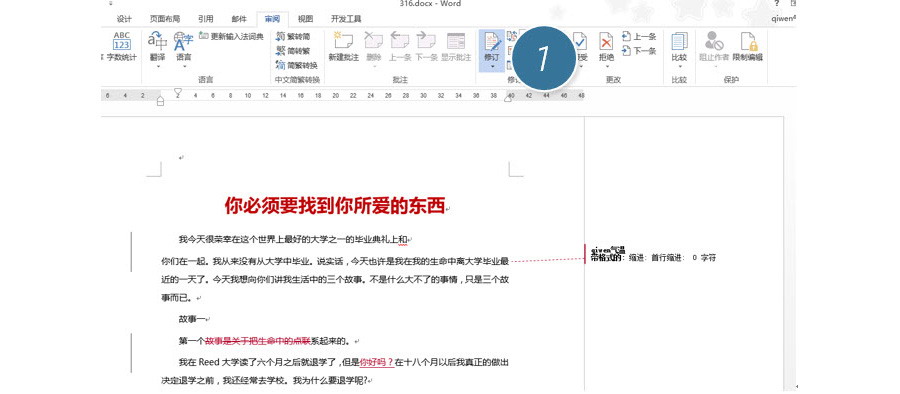Open the 修订 dropdown arrow
Viewport: 900px width, 394px height.
[492, 67]
